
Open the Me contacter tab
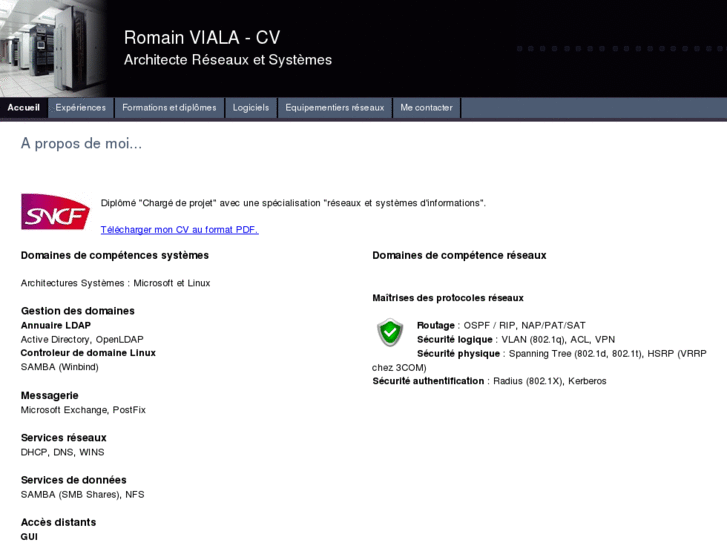(x=426, y=108)
